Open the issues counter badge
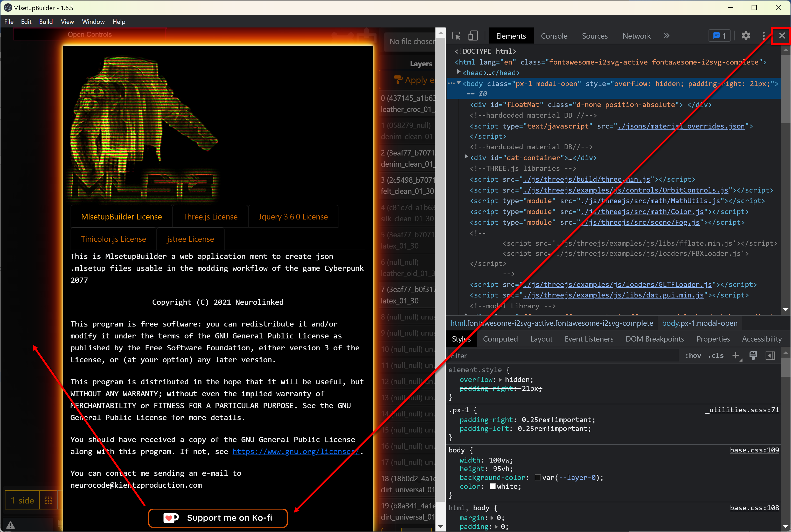 719,36
